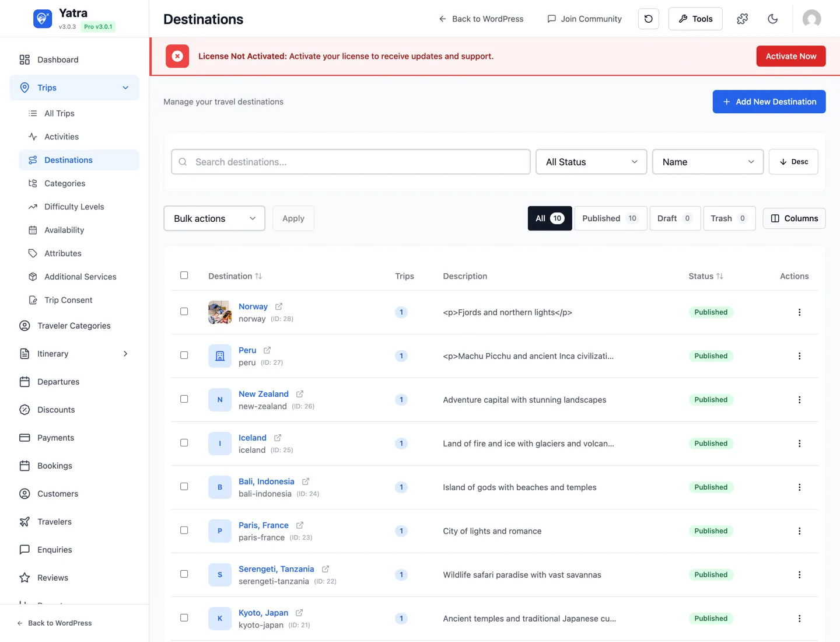Viewport: 840px width, 642px height.
Task: Select the Bali, Indonesia row checkbox
Action: (x=184, y=487)
